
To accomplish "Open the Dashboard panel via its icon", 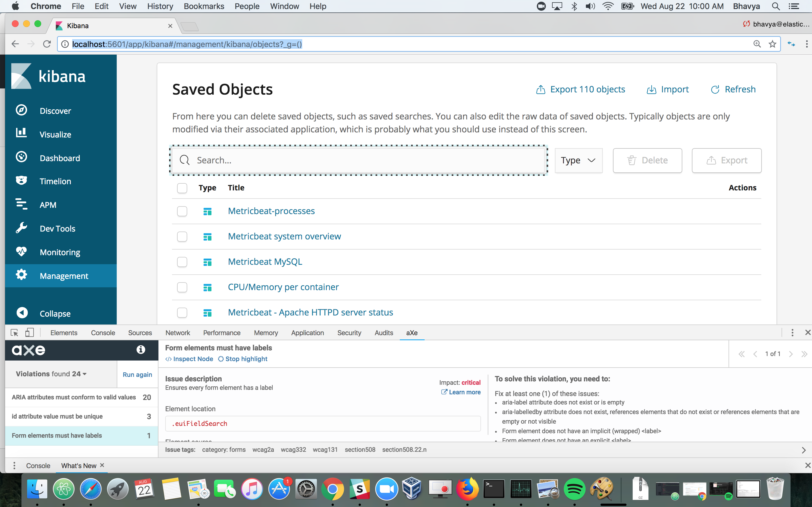I will [x=21, y=157].
